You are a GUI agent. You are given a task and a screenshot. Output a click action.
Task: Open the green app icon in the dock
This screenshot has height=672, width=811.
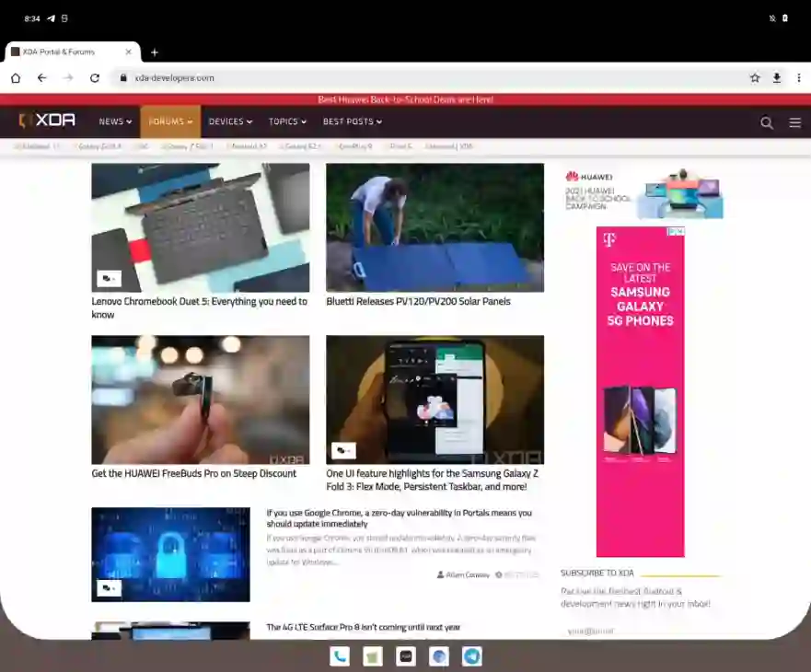pos(373,656)
